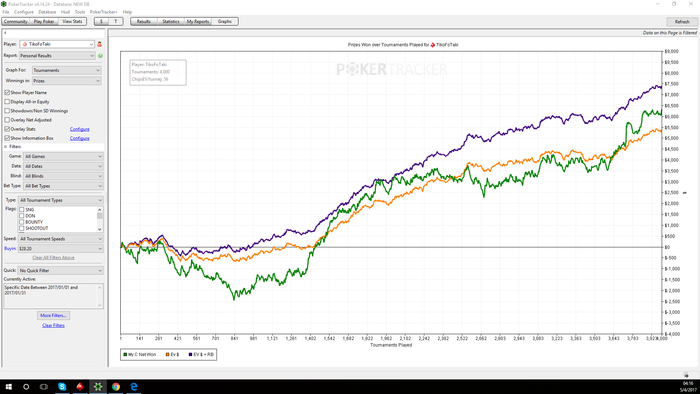
Task: Enable Display All-in Equity
Action: pyautogui.click(x=7, y=102)
